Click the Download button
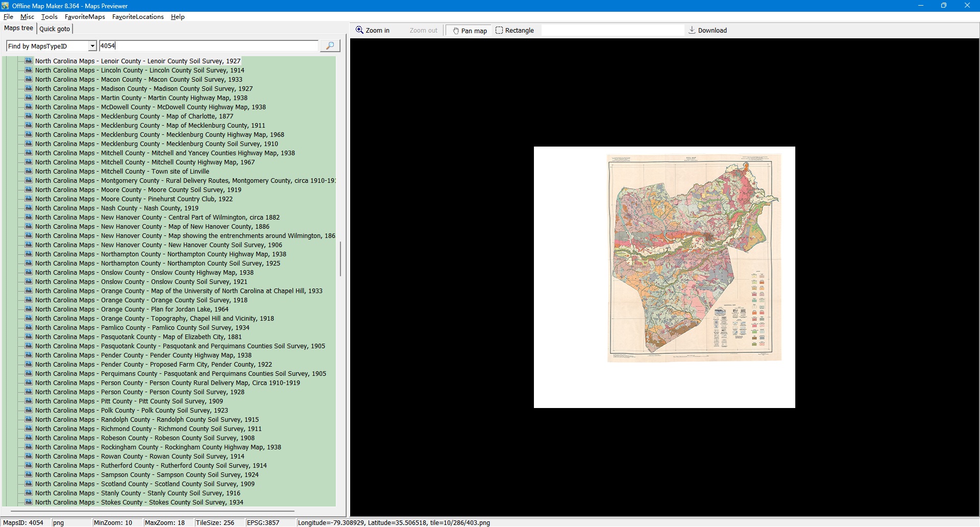This screenshot has width=980, height=527. pyautogui.click(x=707, y=31)
